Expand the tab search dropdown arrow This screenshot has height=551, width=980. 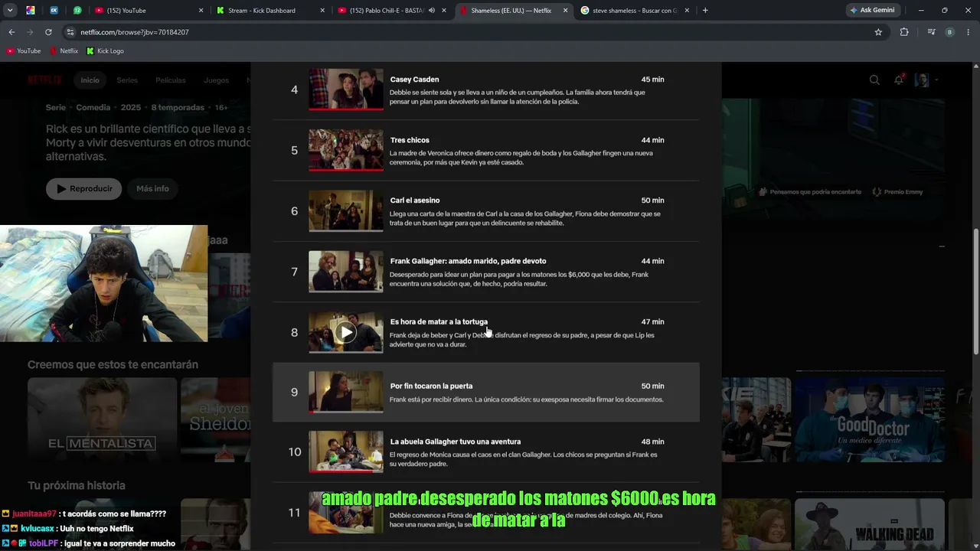10,10
